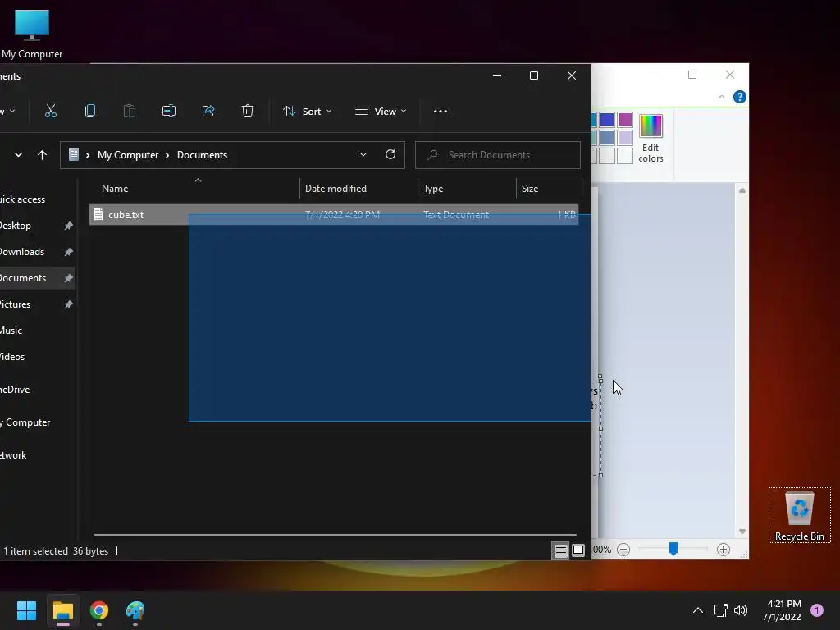840x630 pixels.
Task: Go up one folder level arrow
Action: (42, 155)
